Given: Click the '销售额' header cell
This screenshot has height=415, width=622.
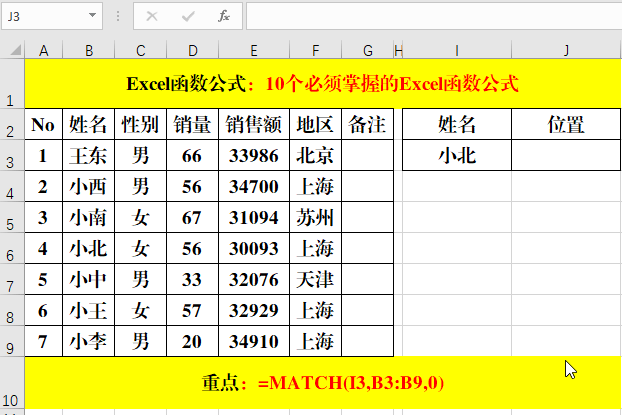Looking at the screenshot, I should click(x=254, y=124).
